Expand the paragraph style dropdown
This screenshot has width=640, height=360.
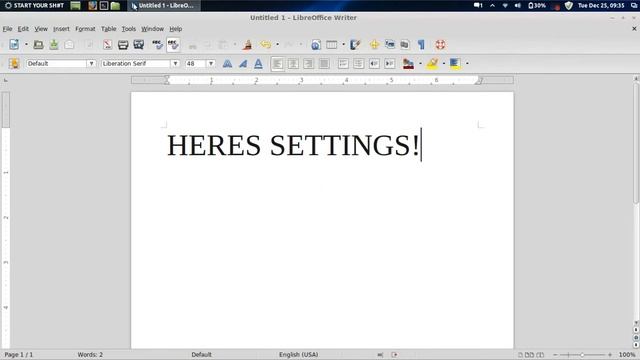(x=91, y=64)
